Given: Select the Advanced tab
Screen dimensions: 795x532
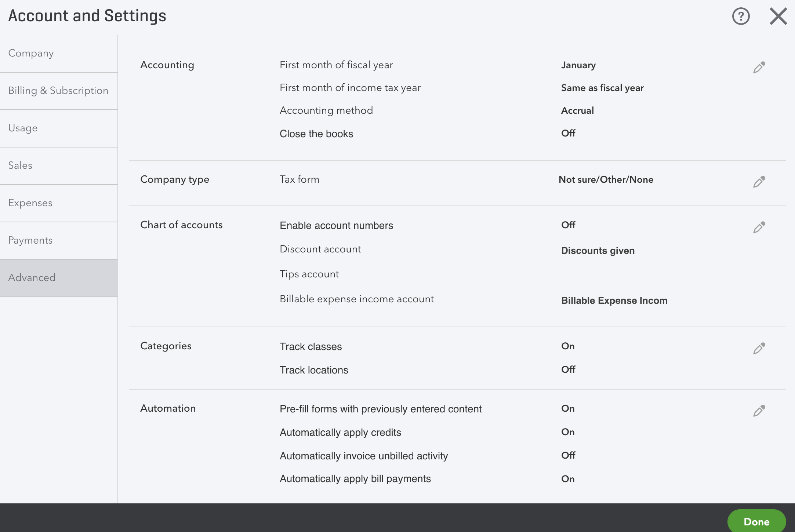Looking at the screenshot, I should click(x=32, y=278).
